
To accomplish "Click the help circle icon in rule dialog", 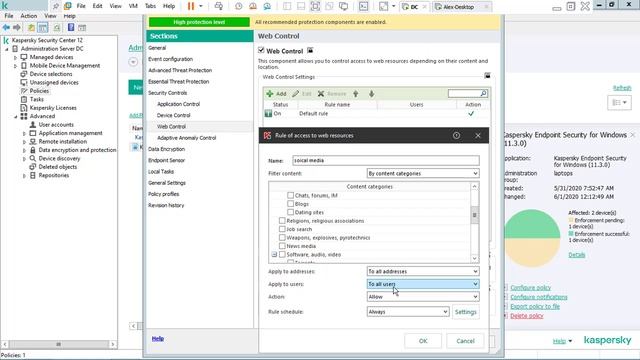I will click(x=456, y=136).
